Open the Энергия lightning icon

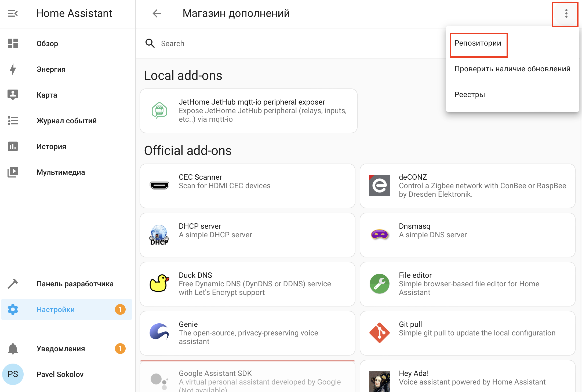pos(13,69)
